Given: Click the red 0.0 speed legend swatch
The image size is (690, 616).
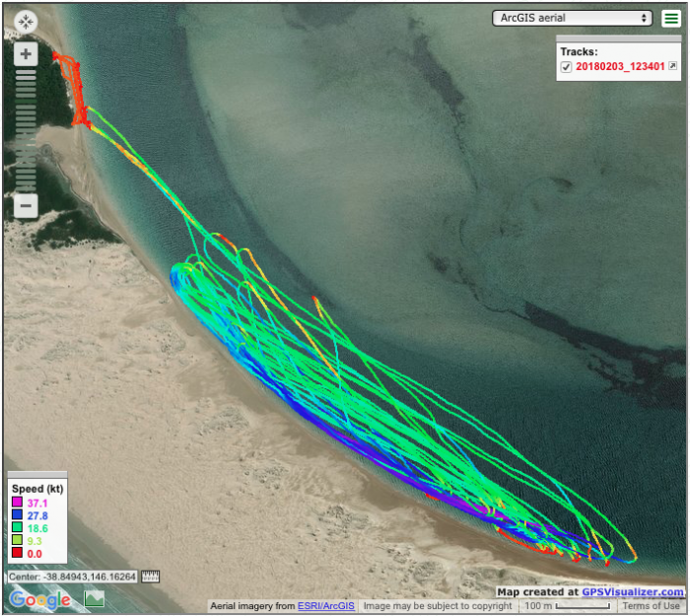Looking at the screenshot, I should 17,555.
